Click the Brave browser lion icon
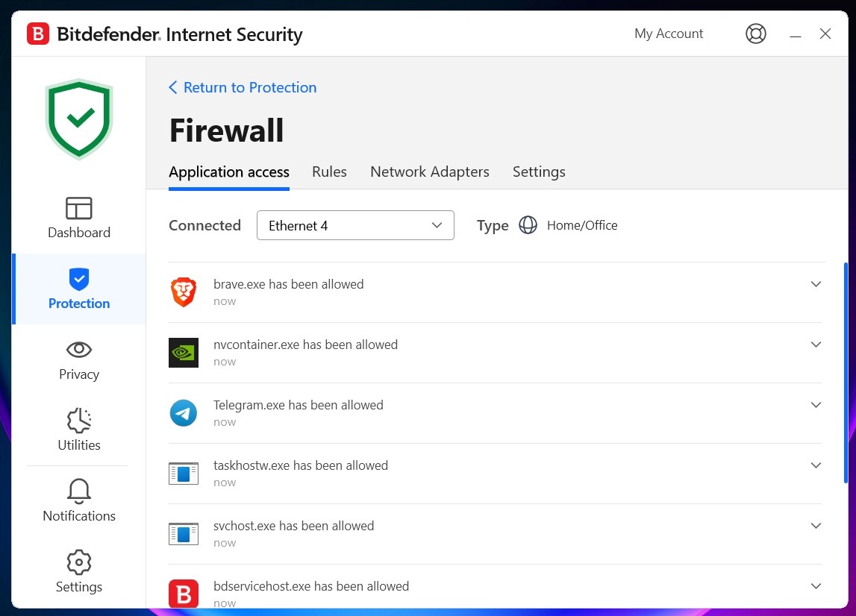The image size is (856, 616). point(184,292)
